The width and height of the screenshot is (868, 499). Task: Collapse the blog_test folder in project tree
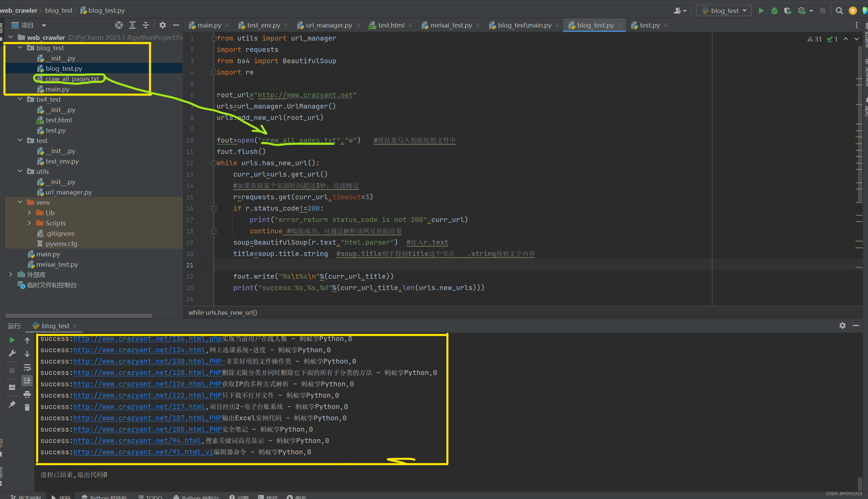click(x=20, y=48)
